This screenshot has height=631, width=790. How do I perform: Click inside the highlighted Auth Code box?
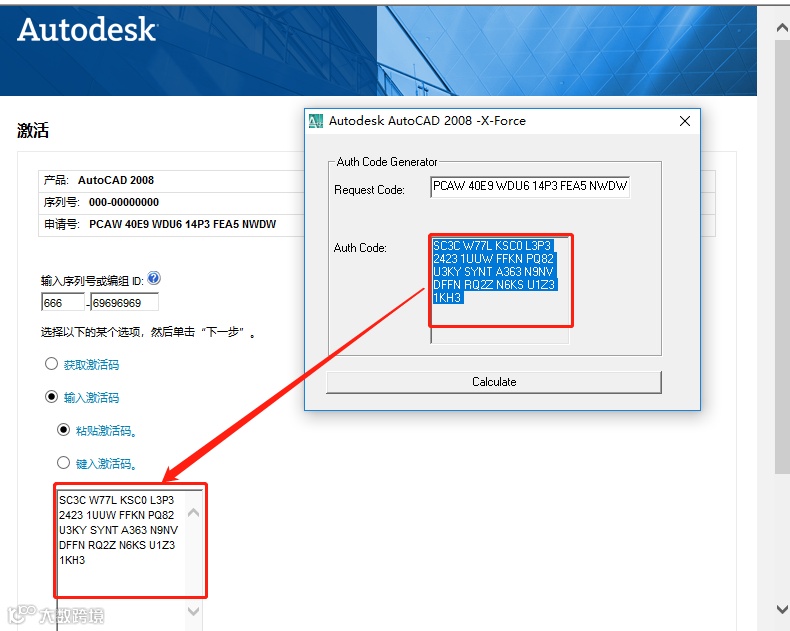(x=501, y=280)
